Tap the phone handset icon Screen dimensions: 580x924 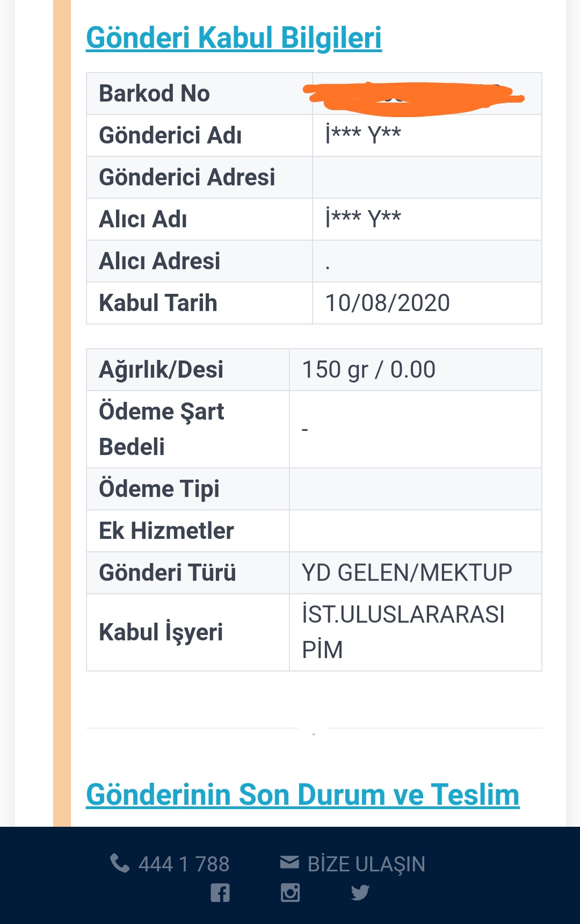[x=120, y=863]
